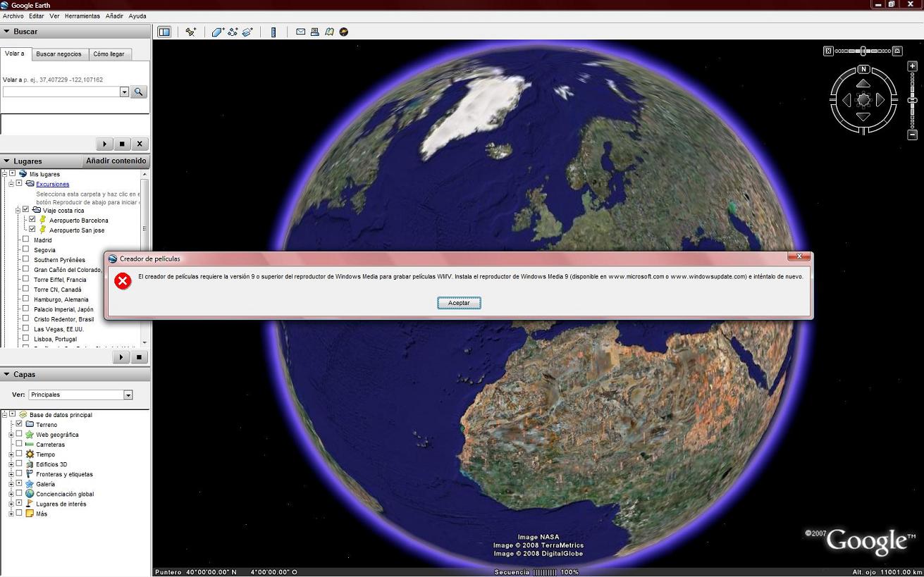Switch to Sky mode with planet icon
Screen dimensions: 924x577
click(x=344, y=32)
